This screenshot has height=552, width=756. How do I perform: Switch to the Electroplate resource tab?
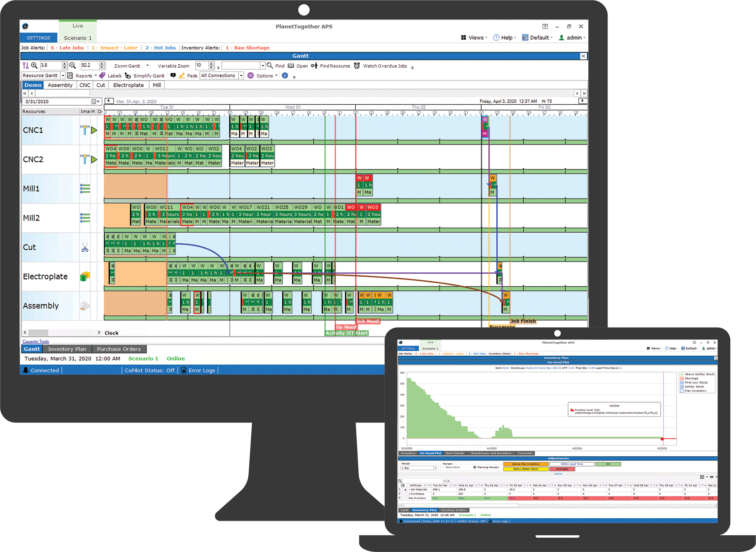pos(129,85)
